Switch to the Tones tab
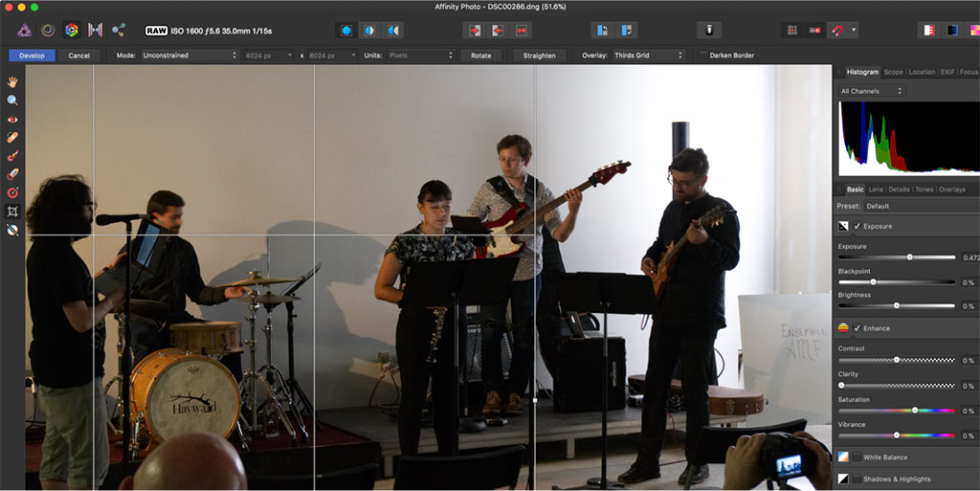Screen dimensions: 980x491 [x=924, y=190]
